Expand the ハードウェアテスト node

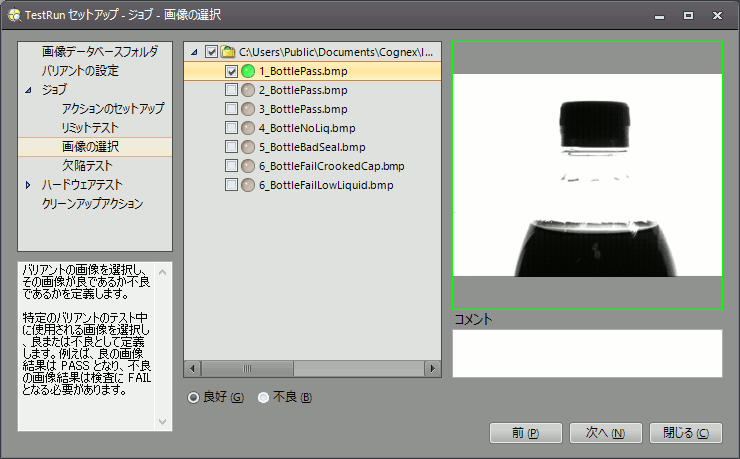pyautogui.click(x=28, y=185)
